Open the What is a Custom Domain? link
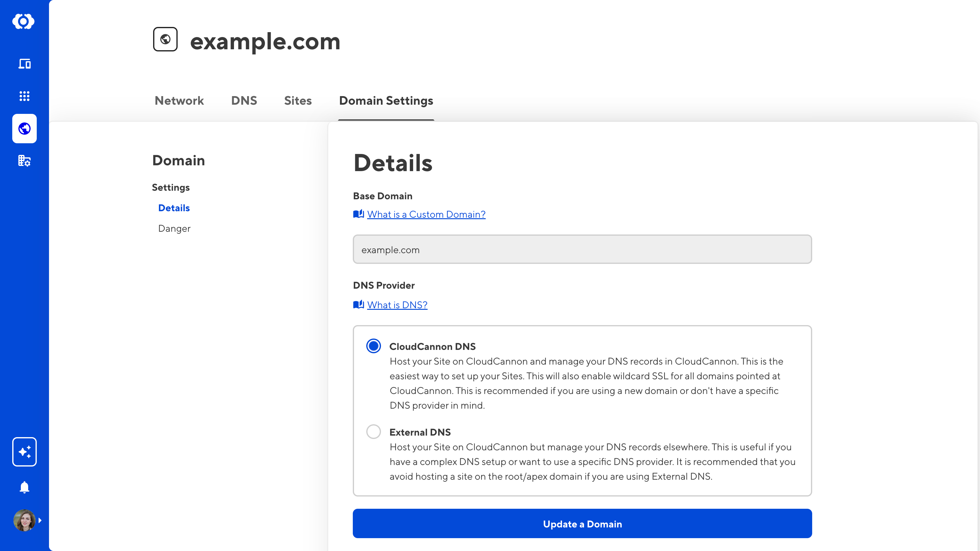The image size is (980, 551). [x=426, y=215]
